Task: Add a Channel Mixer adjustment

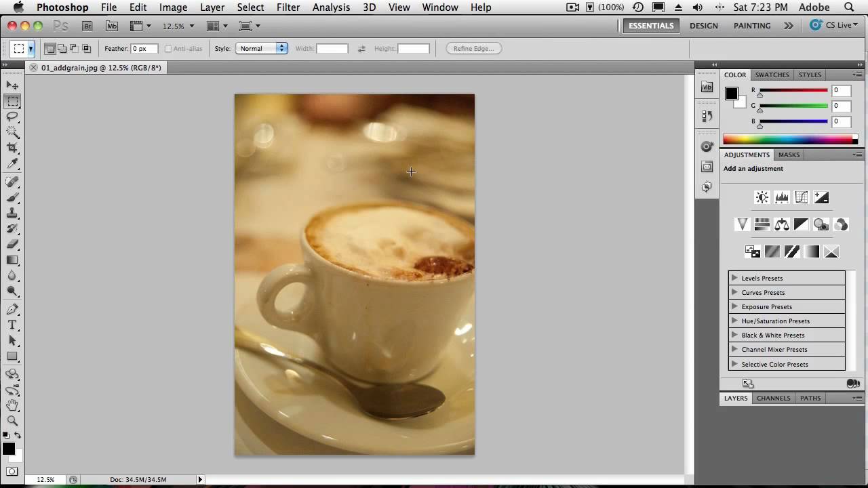Action: click(841, 224)
